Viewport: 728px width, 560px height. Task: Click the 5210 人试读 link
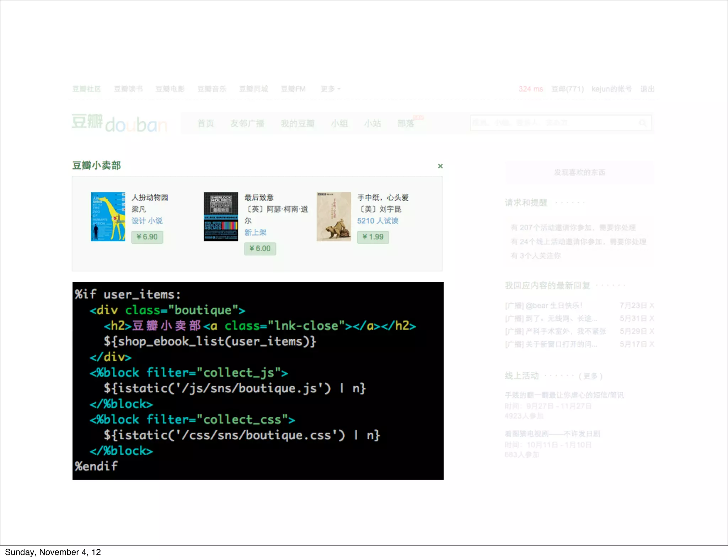point(378,221)
